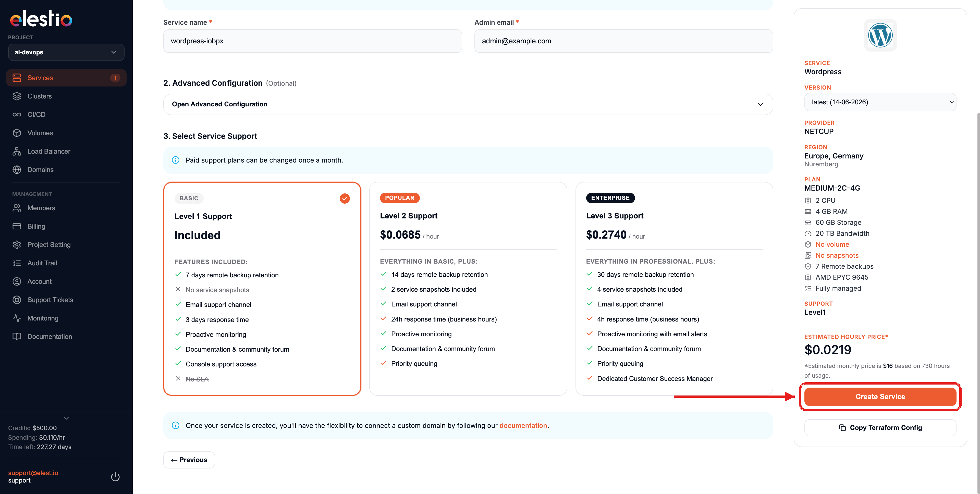Click the logout power icon
Screen dimensions: 980x494
(x=115, y=476)
